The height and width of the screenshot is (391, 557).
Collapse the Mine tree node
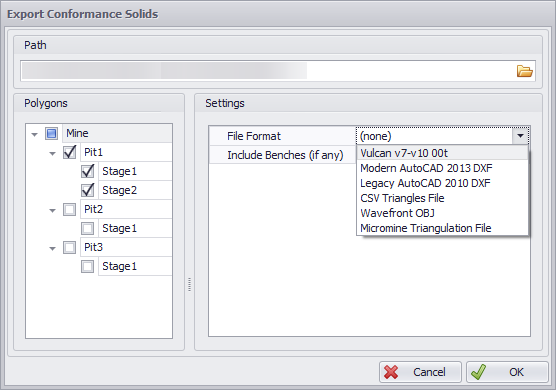pos(34,134)
